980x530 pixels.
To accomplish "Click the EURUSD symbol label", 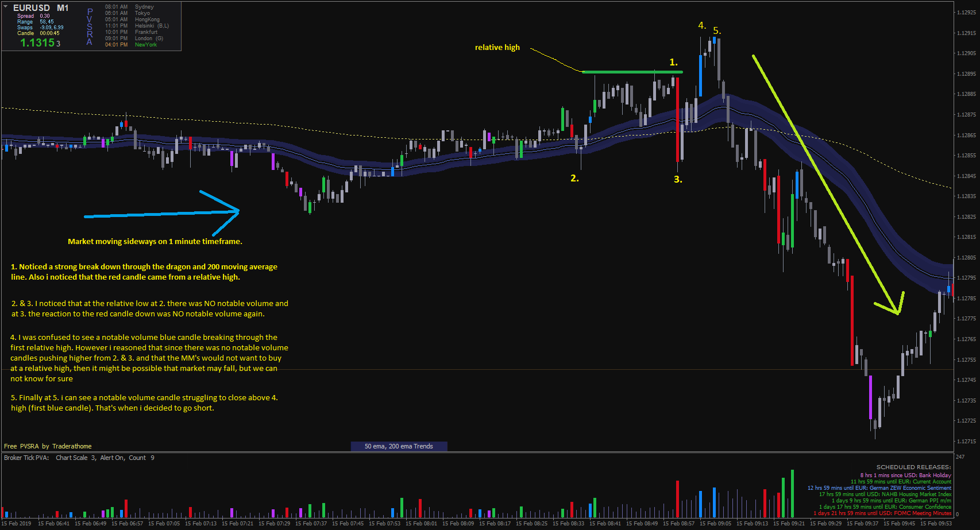I will coord(32,8).
